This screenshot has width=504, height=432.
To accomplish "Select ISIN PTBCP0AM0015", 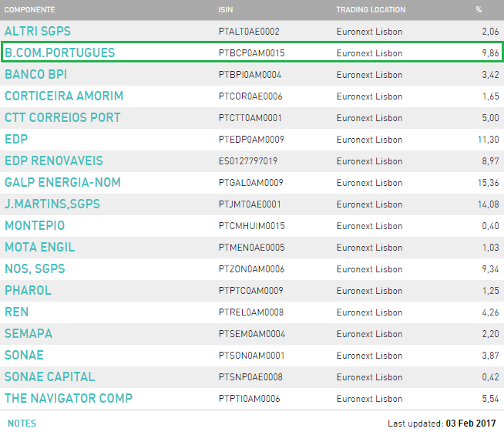I will 252,53.
